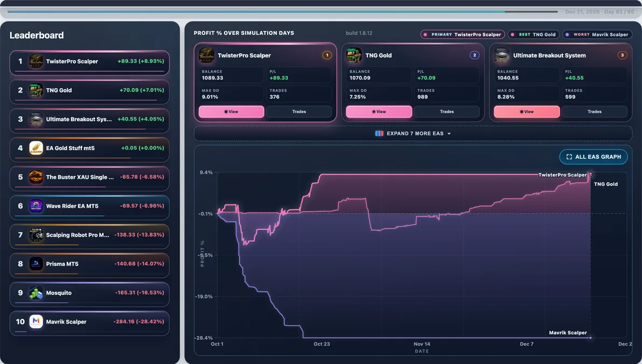
Task: Open Trades for Ultimate Breakout System card
Action: click(x=595, y=111)
